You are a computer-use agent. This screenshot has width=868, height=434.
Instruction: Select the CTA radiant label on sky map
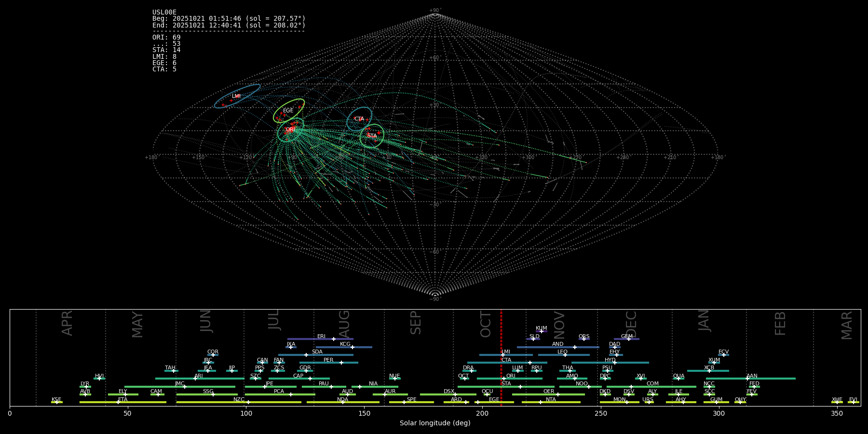[359, 119]
